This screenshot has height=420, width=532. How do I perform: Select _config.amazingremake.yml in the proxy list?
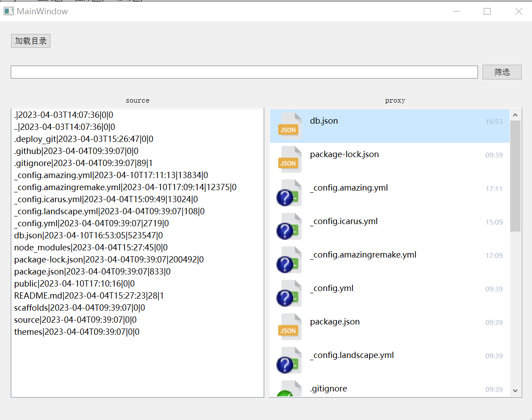pos(390,260)
